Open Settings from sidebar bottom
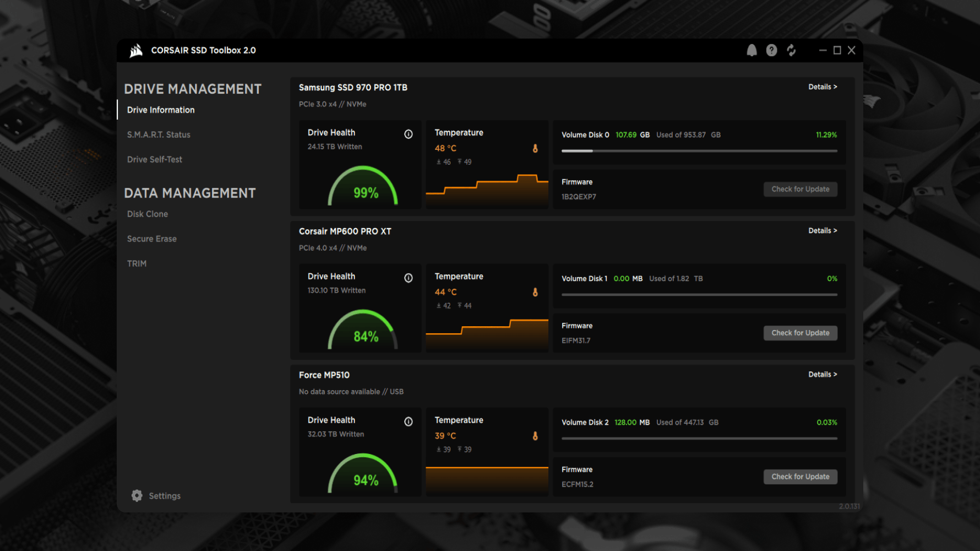 pyautogui.click(x=165, y=496)
